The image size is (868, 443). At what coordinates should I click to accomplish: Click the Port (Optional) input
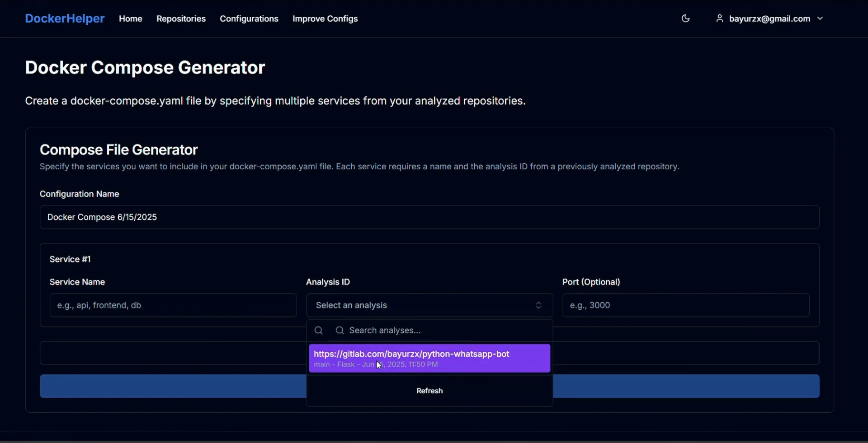click(685, 305)
